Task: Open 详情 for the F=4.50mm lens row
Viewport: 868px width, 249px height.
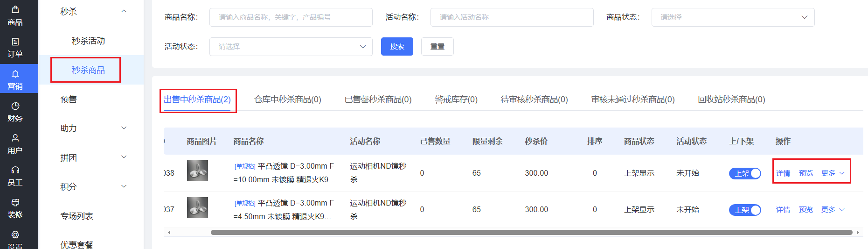Action: [x=783, y=210]
